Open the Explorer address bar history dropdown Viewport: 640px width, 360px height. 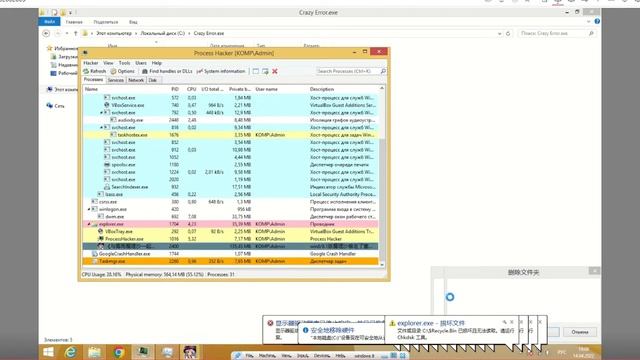500,33
